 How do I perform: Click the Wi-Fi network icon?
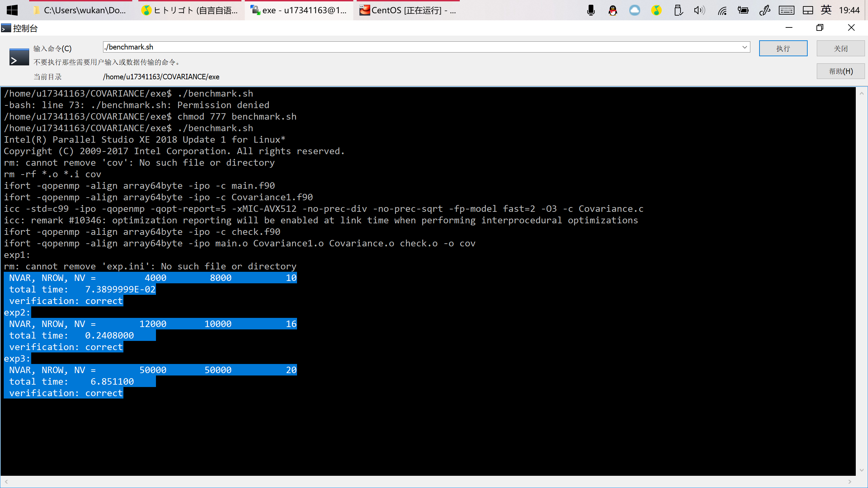tap(722, 10)
